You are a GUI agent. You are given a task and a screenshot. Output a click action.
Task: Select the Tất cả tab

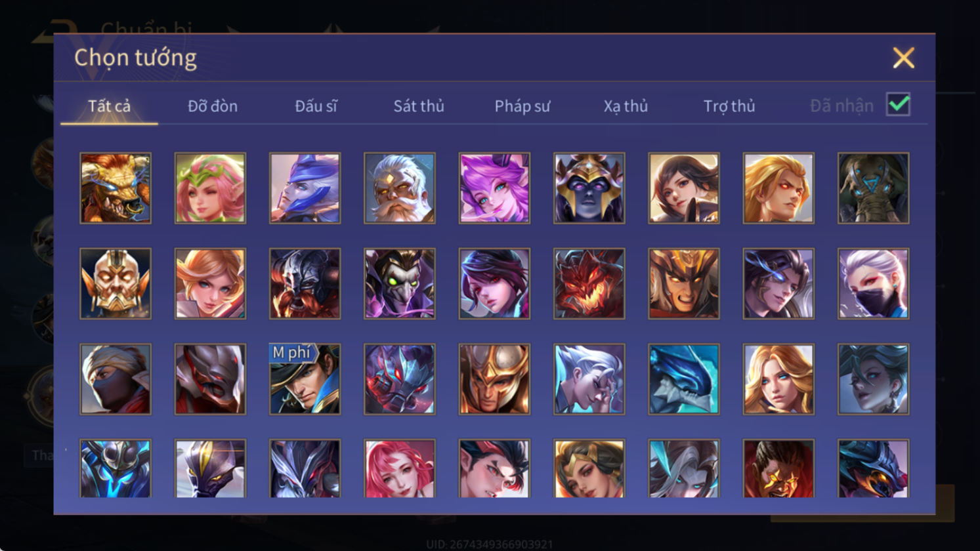click(x=109, y=106)
